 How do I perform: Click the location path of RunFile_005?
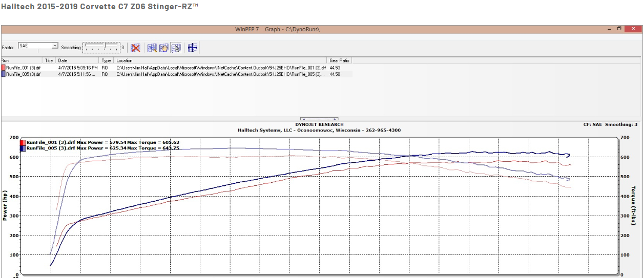(x=221, y=74)
